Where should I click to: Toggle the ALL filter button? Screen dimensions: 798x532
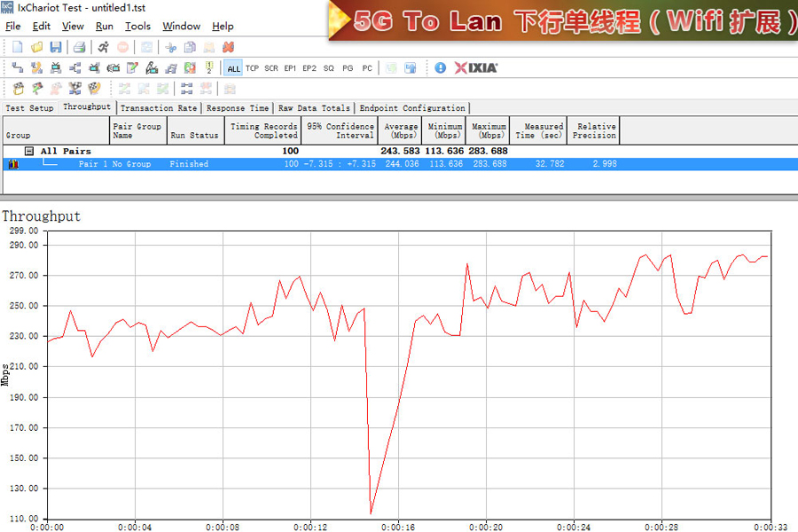pyautogui.click(x=233, y=68)
